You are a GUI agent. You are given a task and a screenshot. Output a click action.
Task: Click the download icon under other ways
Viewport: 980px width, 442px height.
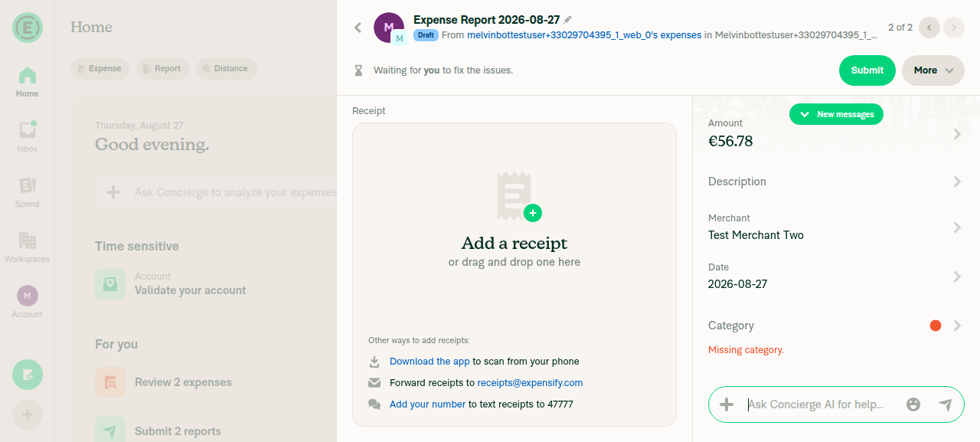(x=374, y=362)
